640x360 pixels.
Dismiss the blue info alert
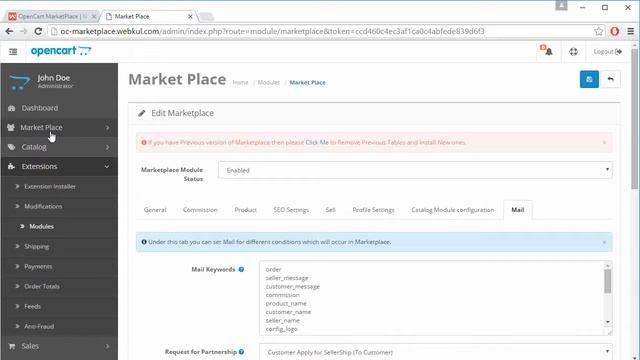(x=604, y=242)
